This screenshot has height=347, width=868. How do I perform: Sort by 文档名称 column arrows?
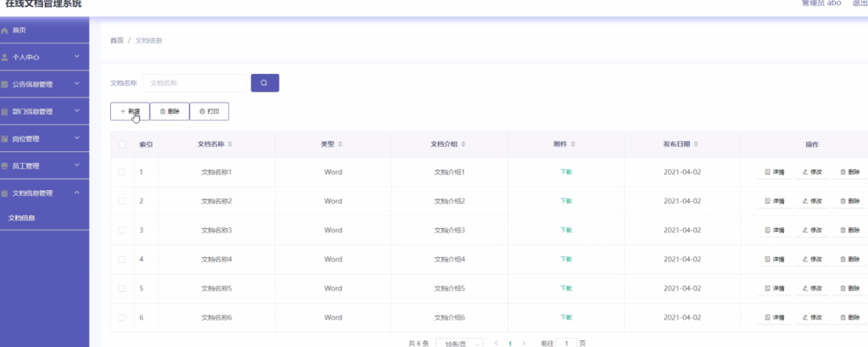coord(231,144)
